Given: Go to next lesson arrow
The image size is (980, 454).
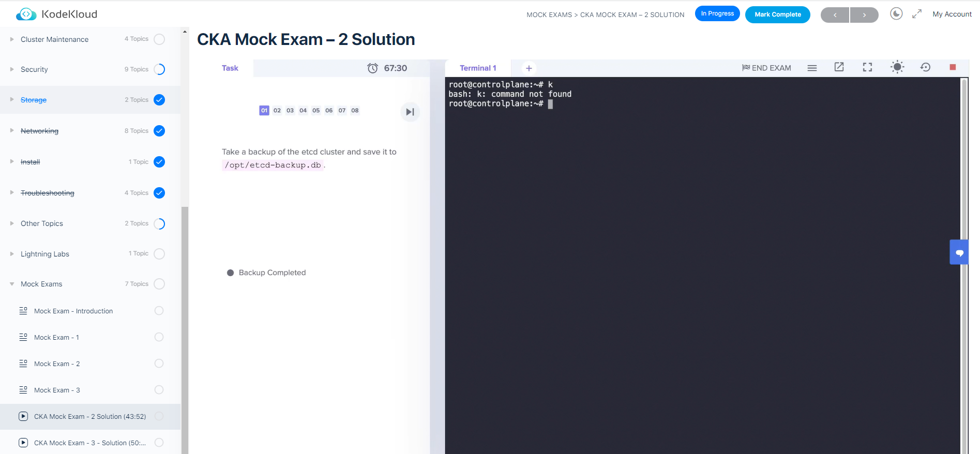Looking at the screenshot, I should (x=864, y=15).
